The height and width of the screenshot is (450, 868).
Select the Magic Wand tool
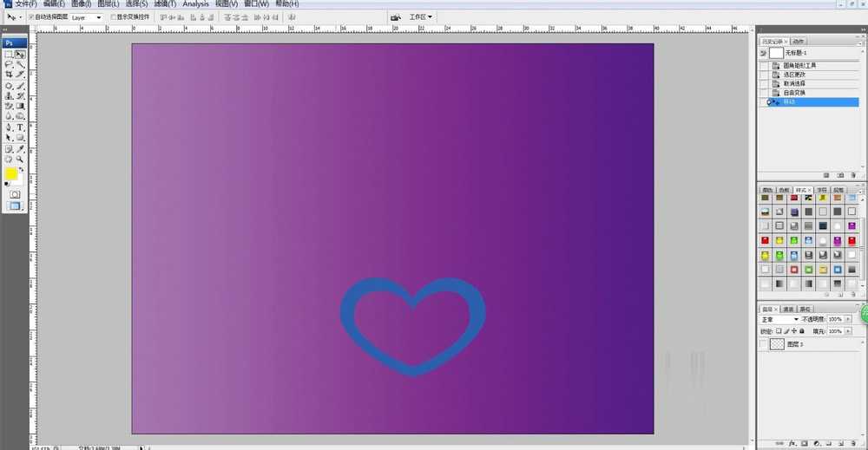pos(20,65)
